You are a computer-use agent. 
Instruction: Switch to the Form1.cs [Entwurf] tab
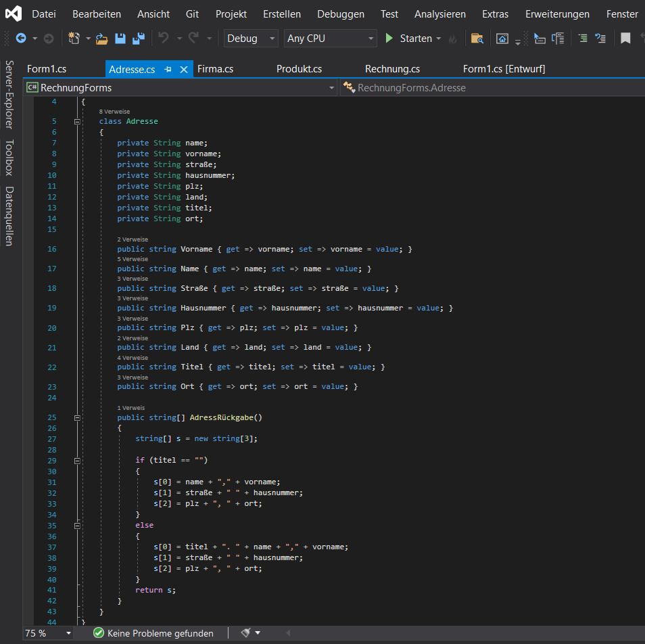click(504, 69)
